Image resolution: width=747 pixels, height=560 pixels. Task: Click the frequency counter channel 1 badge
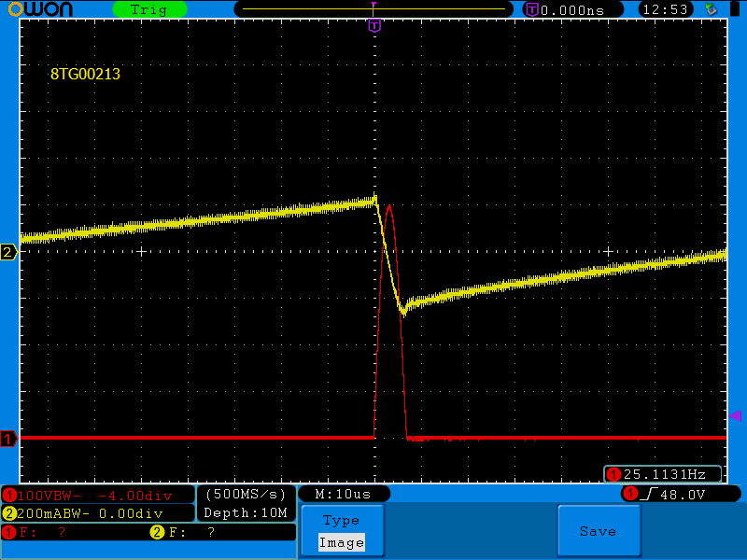pos(613,474)
